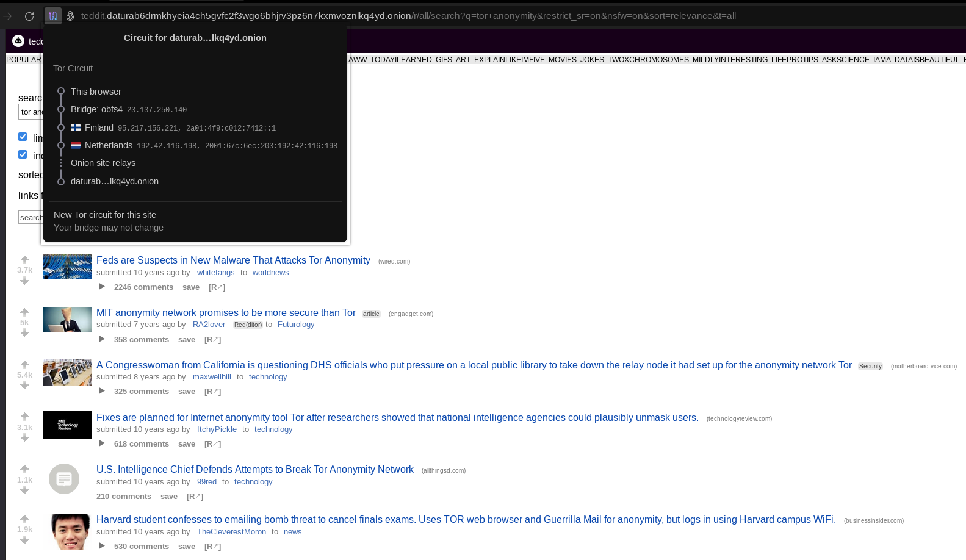Open the server rack thumbnail of Feds post
This screenshot has height=560, width=966.
tap(67, 267)
